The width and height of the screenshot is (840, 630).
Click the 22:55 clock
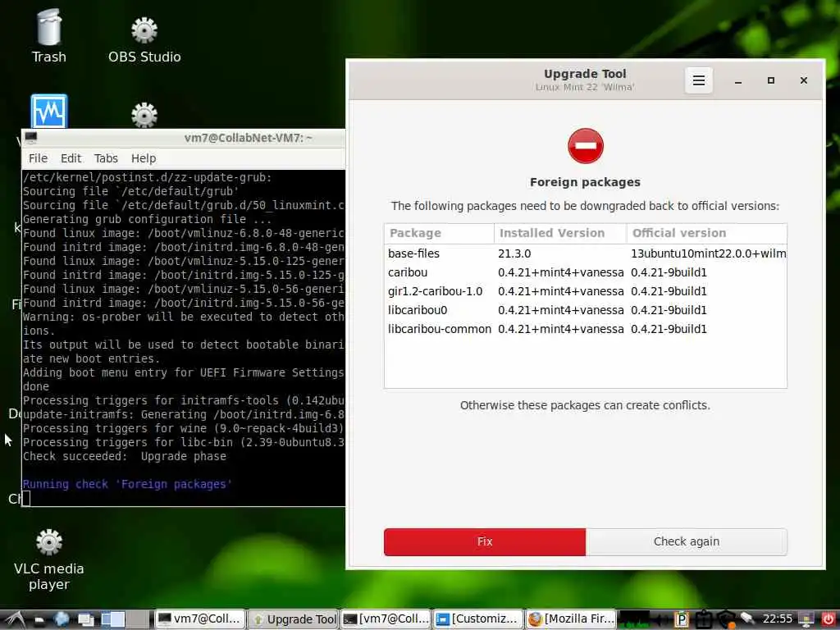tap(778, 619)
